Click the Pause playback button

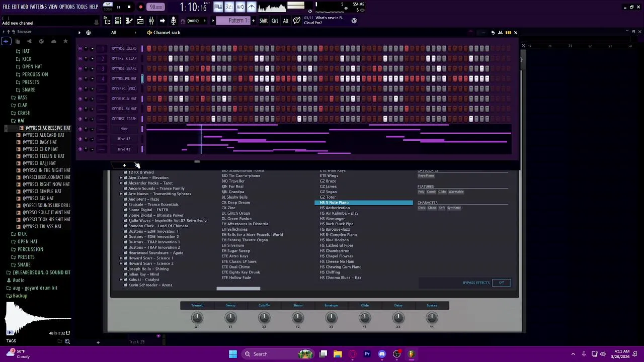pos(118,7)
